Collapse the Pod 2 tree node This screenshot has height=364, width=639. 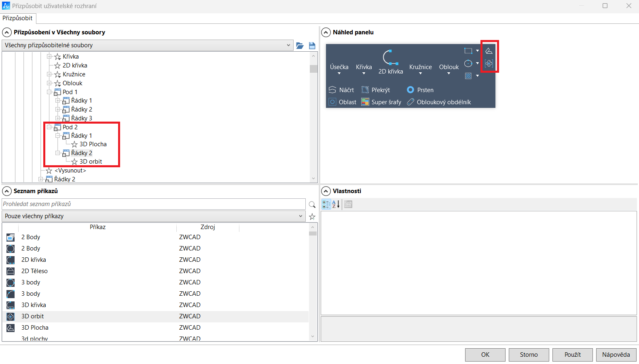pos(49,127)
